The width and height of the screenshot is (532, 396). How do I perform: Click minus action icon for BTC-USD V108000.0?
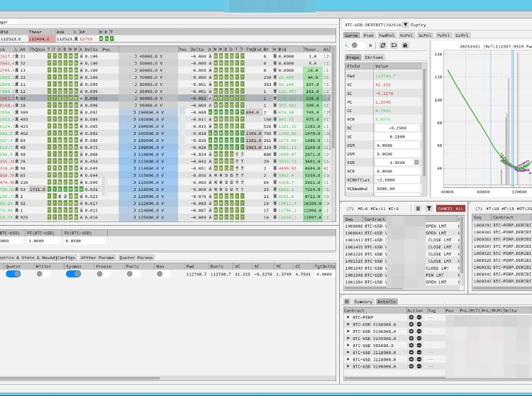click(x=419, y=324)
